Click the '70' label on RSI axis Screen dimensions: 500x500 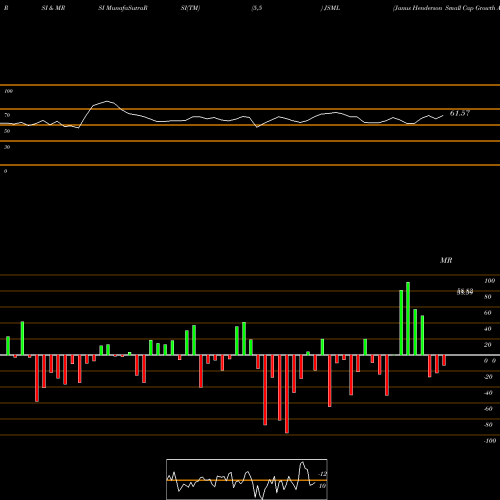[x=7, y=115]
